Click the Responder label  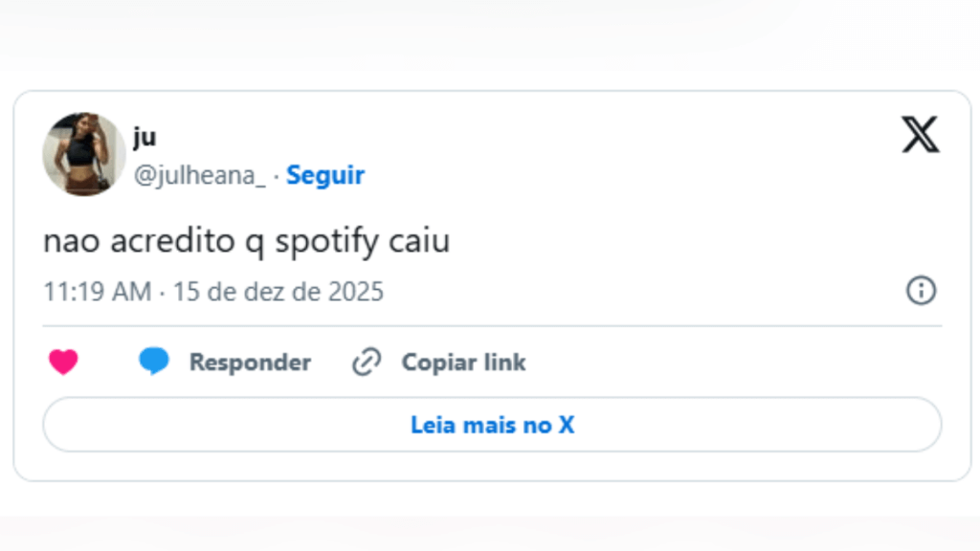point(250,363)
